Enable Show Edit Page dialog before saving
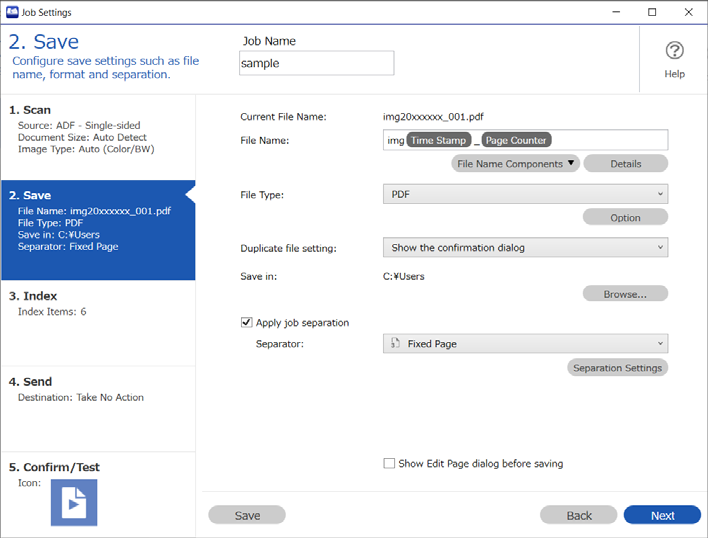 389,464
